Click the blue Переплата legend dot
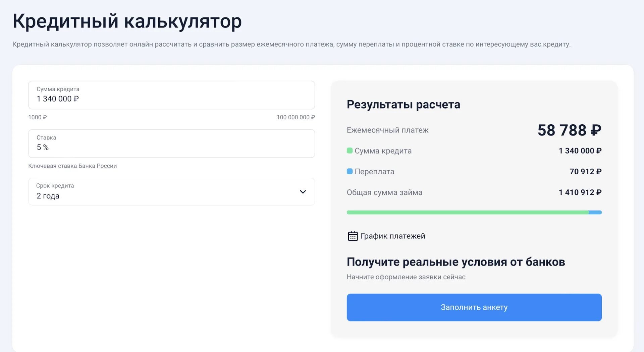The image size is (644, 352). click(350, 171)
